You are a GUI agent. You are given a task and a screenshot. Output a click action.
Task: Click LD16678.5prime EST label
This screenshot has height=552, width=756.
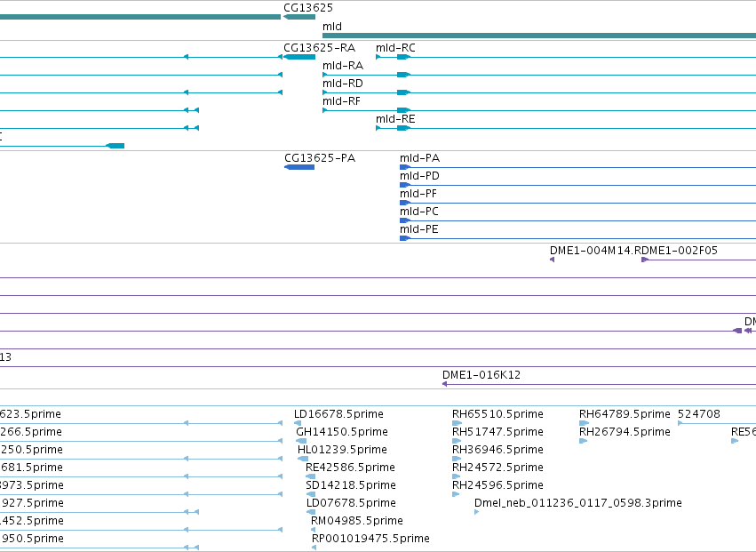coord(338,414)
